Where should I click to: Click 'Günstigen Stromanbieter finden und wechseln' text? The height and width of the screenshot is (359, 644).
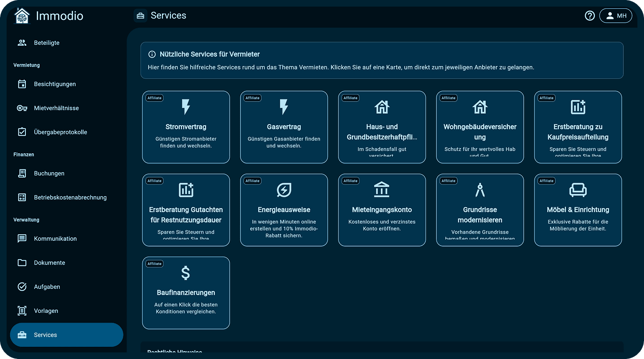(x=186, y=142)
